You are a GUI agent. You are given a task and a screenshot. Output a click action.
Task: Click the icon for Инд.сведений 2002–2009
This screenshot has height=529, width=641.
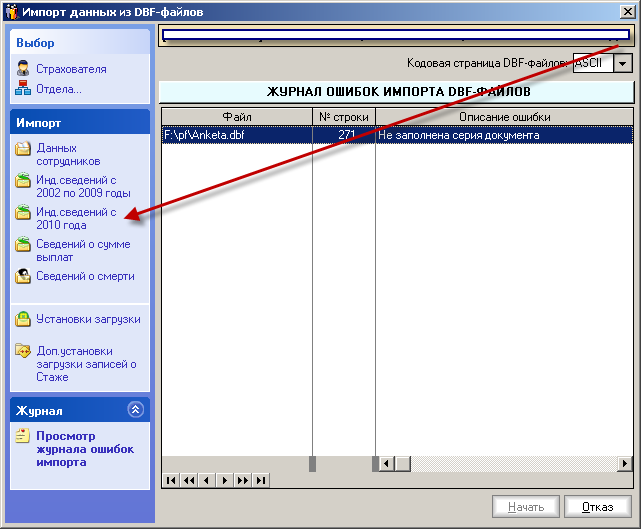23,180
